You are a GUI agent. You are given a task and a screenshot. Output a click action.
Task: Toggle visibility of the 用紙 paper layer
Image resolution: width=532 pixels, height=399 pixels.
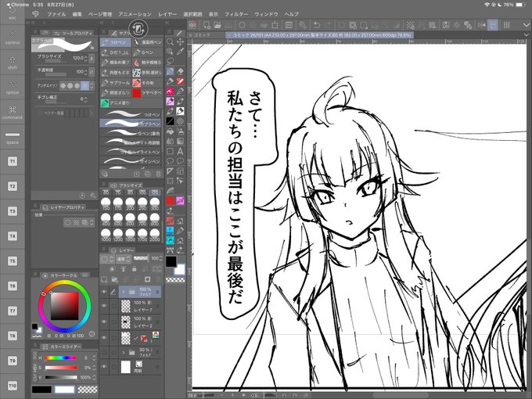coord(104,366)
